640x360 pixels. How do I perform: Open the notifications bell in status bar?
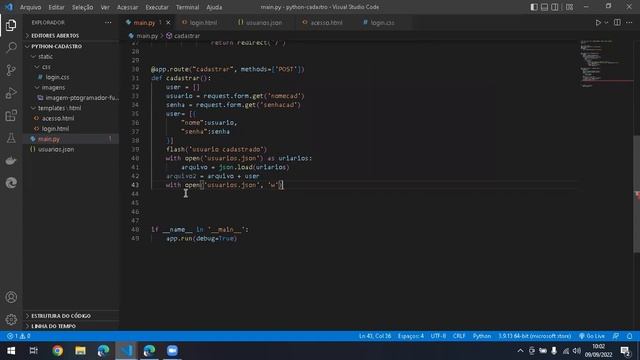630,336
